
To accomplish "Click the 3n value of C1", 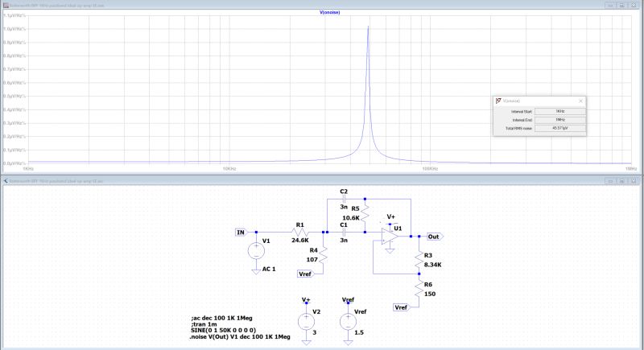I will [344, 240].
